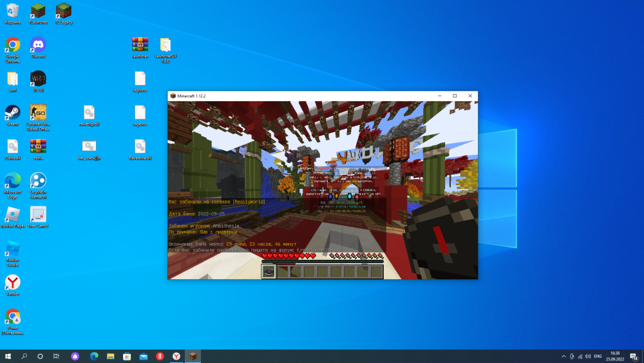Viewport: 644px width, 363px height.
Task: Open Microsoft Edge from taskbar
Action: [x=94, y=356]
